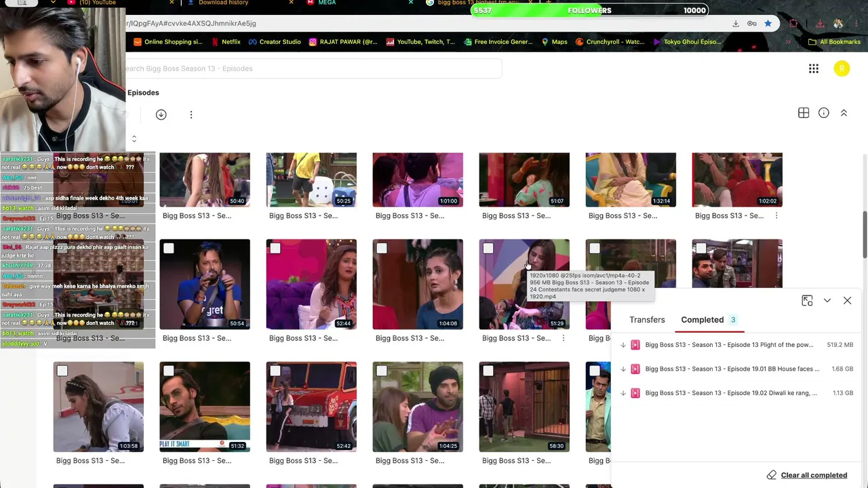
Task: Open the Free Invoice Generator bookmark
Action: click(498, 42)
